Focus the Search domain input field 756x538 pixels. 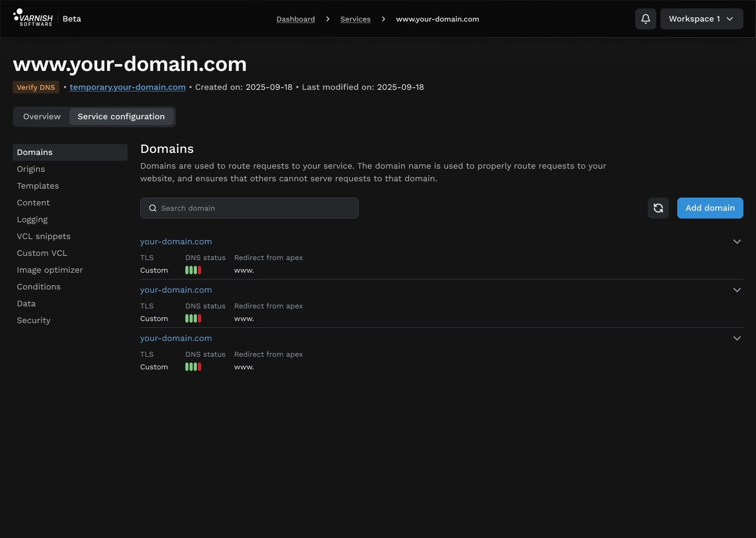tap(257, 208)
